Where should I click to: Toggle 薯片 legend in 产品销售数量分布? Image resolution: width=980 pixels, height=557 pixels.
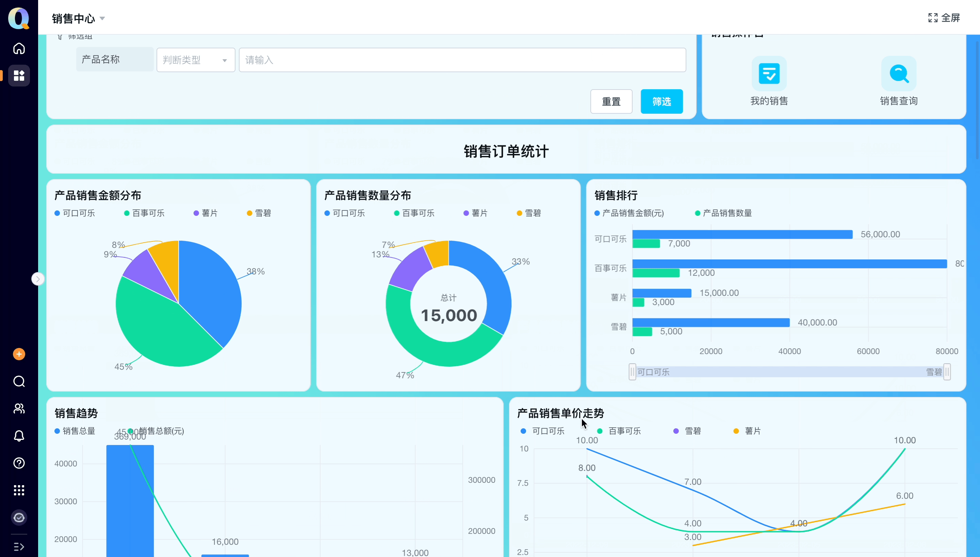475,213
